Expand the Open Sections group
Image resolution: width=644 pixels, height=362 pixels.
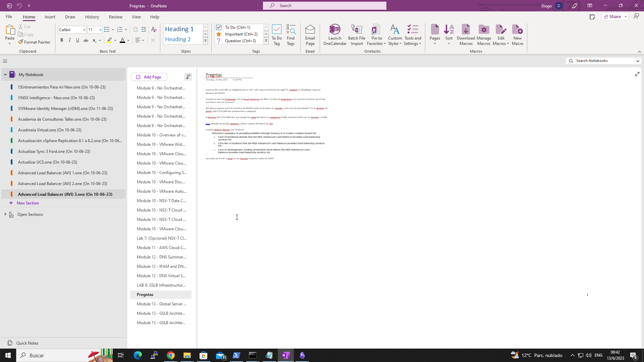tap(5, 214)
